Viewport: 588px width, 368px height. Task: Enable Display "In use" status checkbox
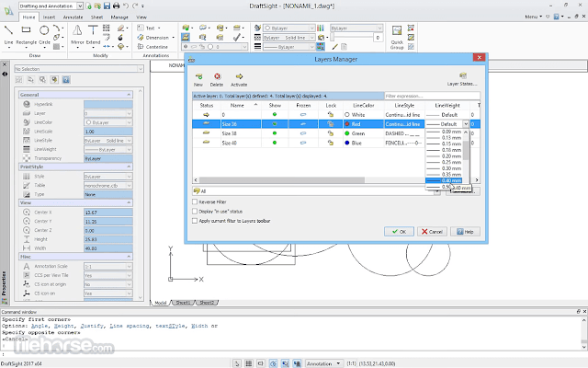[195, 212]
